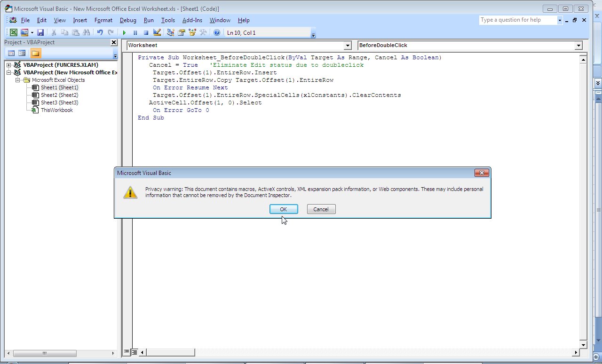
Task: Select Sheet3 (Sheet3) in project tree
Action: pyautogui.click(x=59, y=103)
